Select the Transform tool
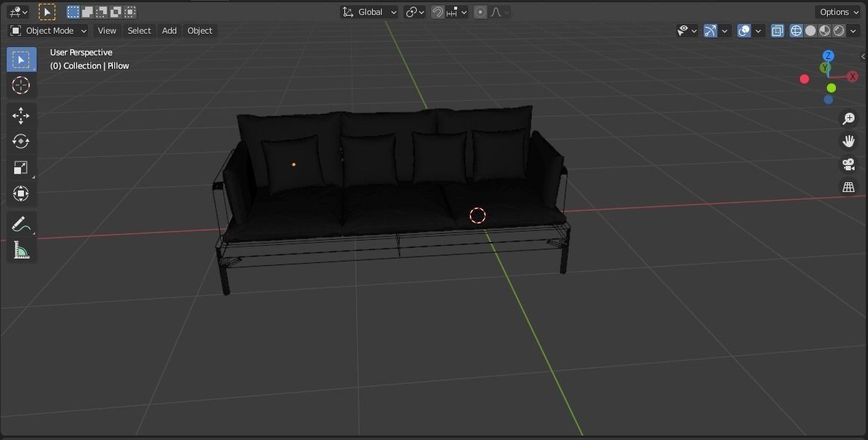This screenshot has height=440, width=868. coord(21,193)
